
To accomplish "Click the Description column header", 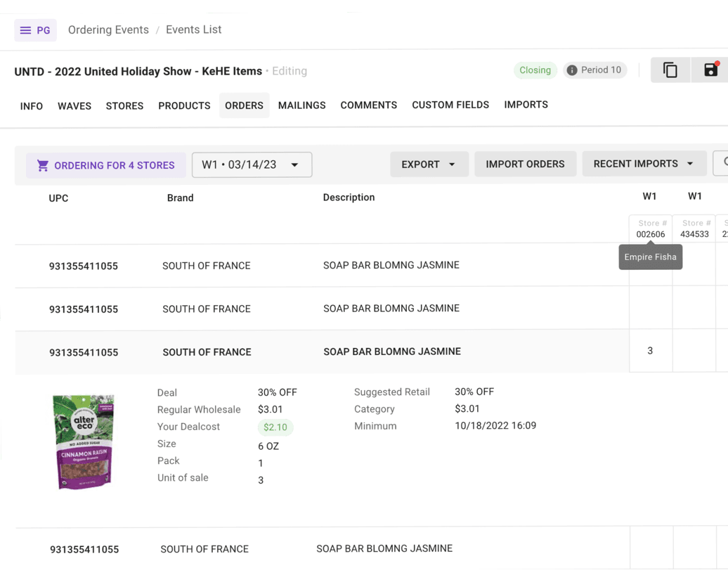I will coord(349,198).
